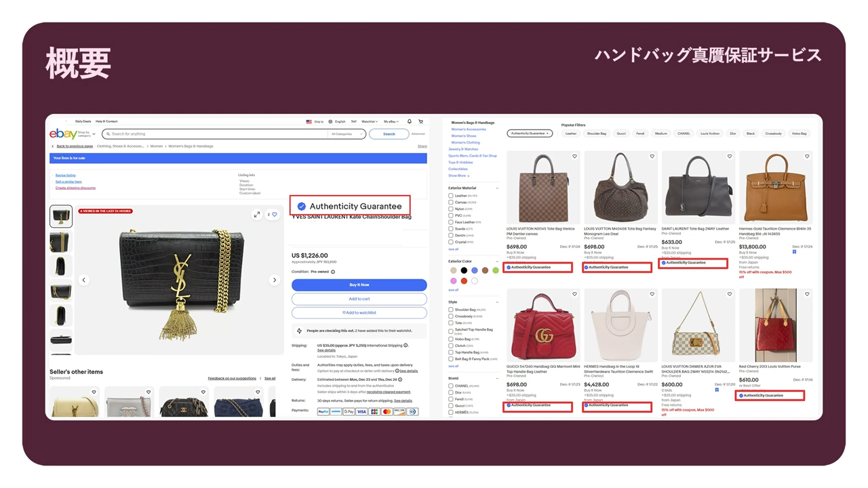Pick the black exterior color swatch
The height and width of the screenshot is (488, 868).
click(x=464, y=270)
